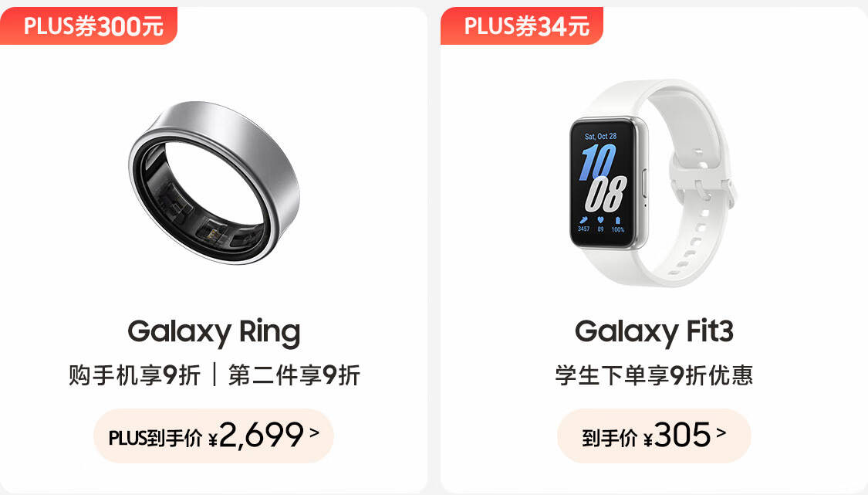
Task: Click the 到手价 ¥305 button
Action: 654,436
